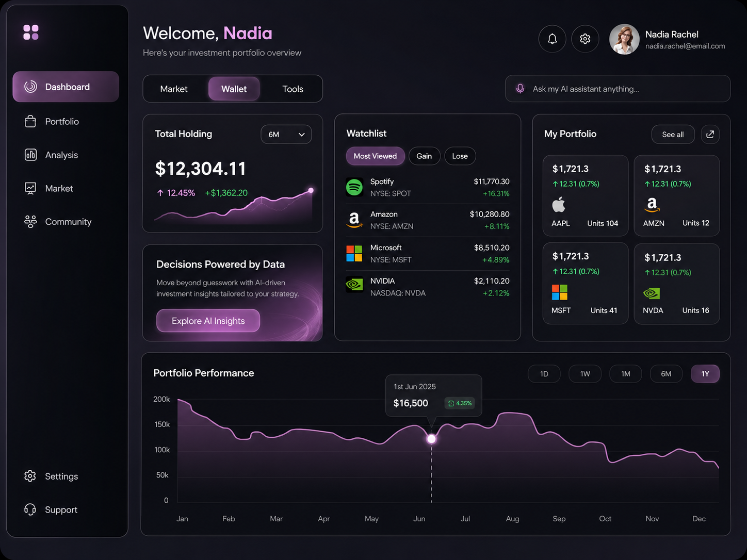The image size is (747, 560).
Task: Click the Community people icon
Action: tap(30, 222)
